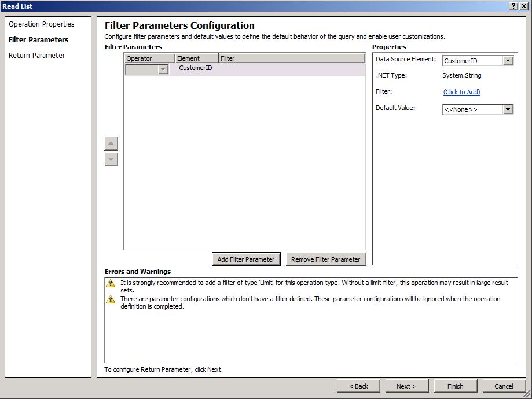Expand the Data Source Element combo box
The image size is (532, 399).
pyautogui.click(x=508, y=61)
